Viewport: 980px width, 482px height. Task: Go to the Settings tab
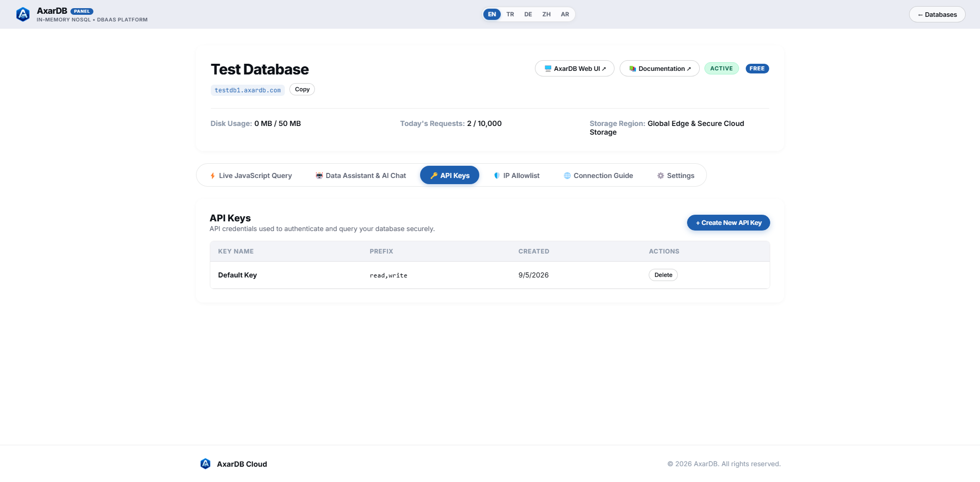(x=676, y=175)
